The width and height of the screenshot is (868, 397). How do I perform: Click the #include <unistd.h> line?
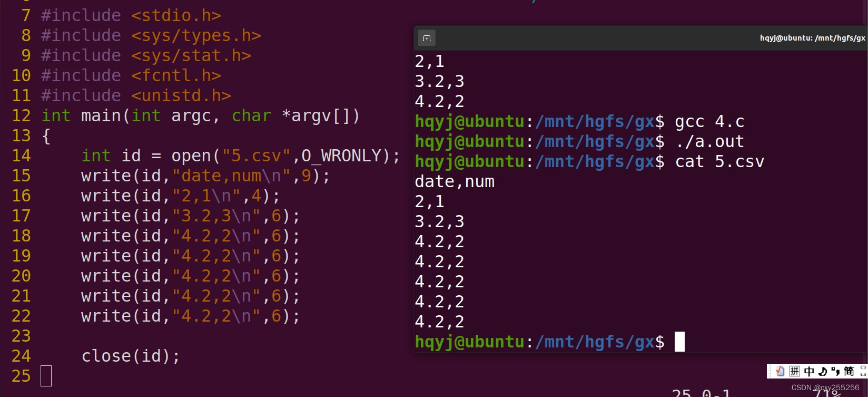pyautogui.click(x=136, y=95)
